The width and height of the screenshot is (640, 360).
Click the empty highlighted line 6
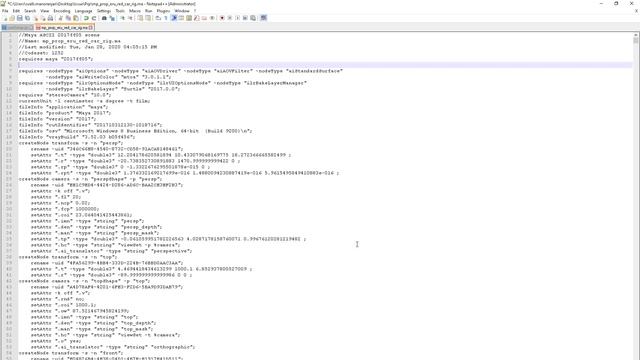(325, 65)
